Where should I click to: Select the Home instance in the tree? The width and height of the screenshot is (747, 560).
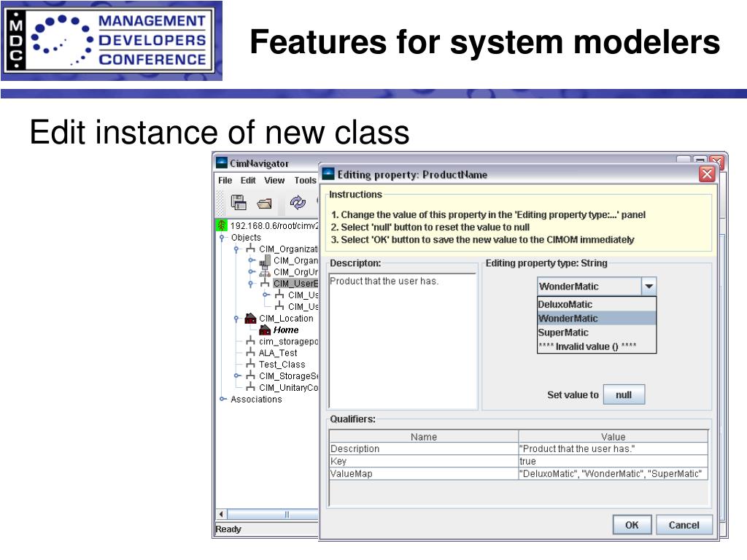(x=286, y=330)
